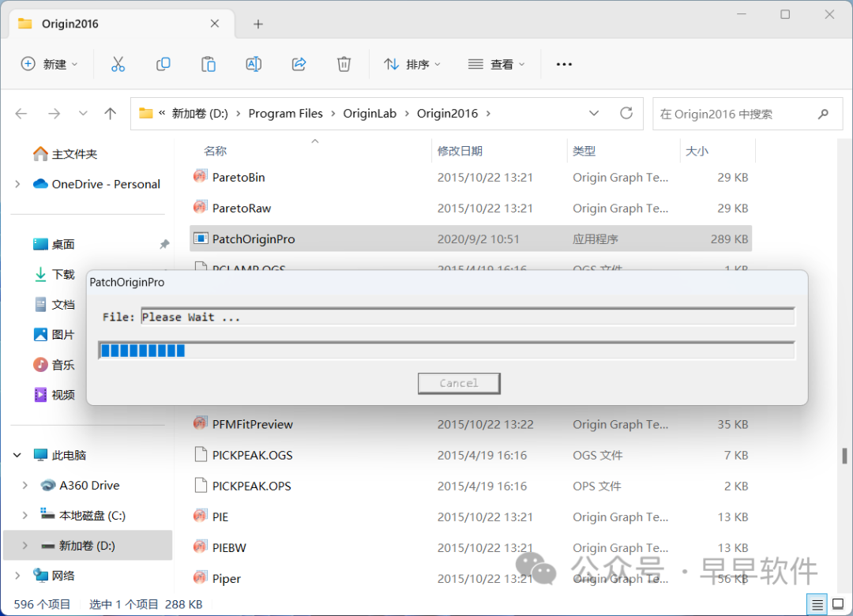853x616 pixels.
Task: Click OriginLab in the address breadcrumb
Action: point(370,114)
